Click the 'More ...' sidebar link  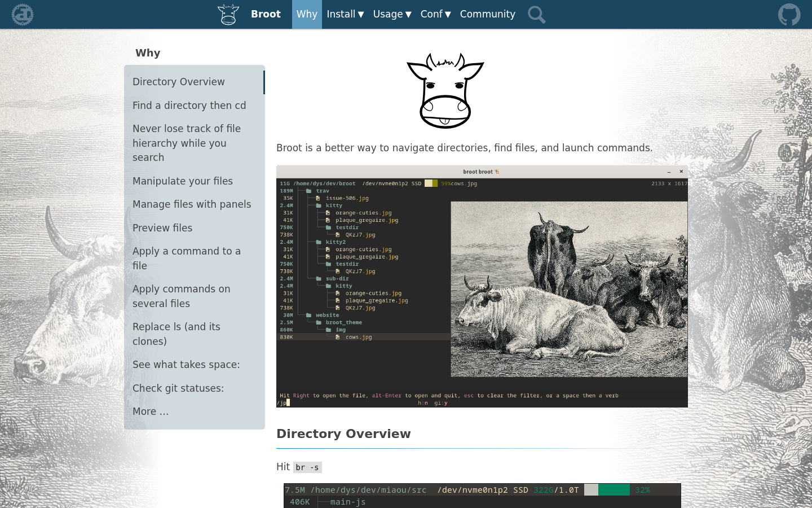tap(195, 411)
